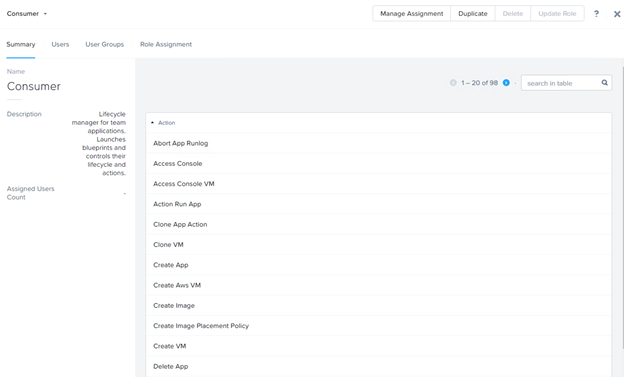Select the Access Console VM row
Screen dimensions: 624x377
[378, 184]
